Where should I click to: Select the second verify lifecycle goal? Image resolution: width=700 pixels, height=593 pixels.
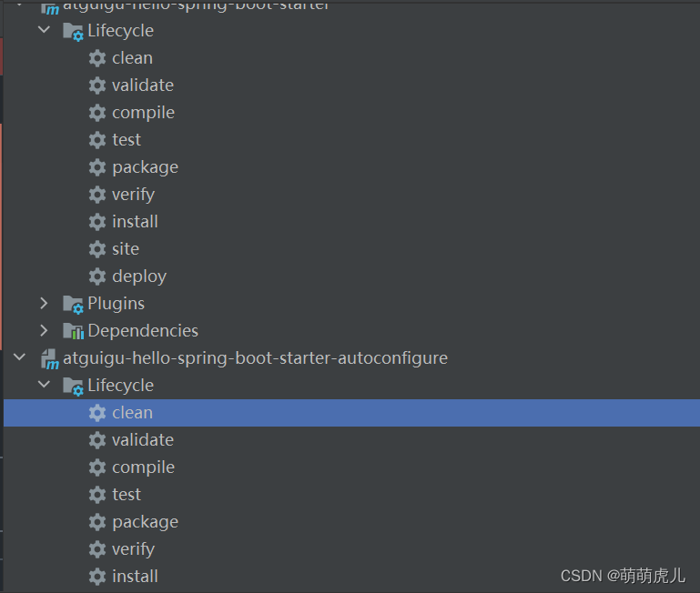coord(133,549)
